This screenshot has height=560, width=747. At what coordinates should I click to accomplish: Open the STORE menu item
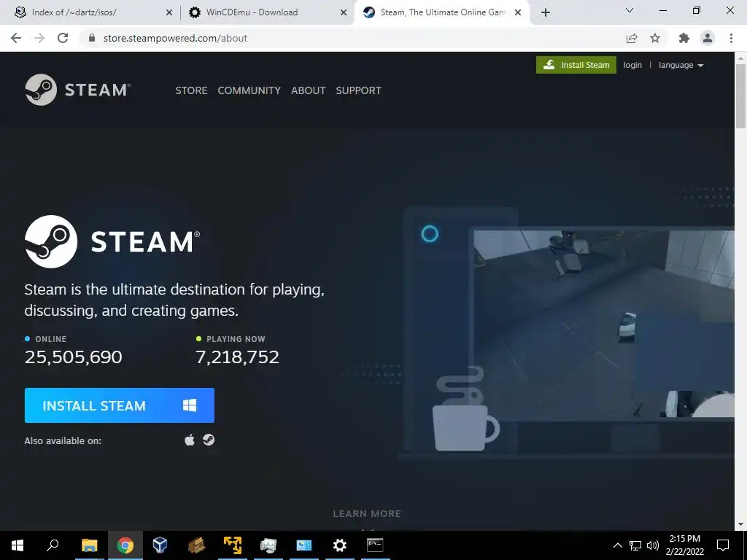(192, 90)
